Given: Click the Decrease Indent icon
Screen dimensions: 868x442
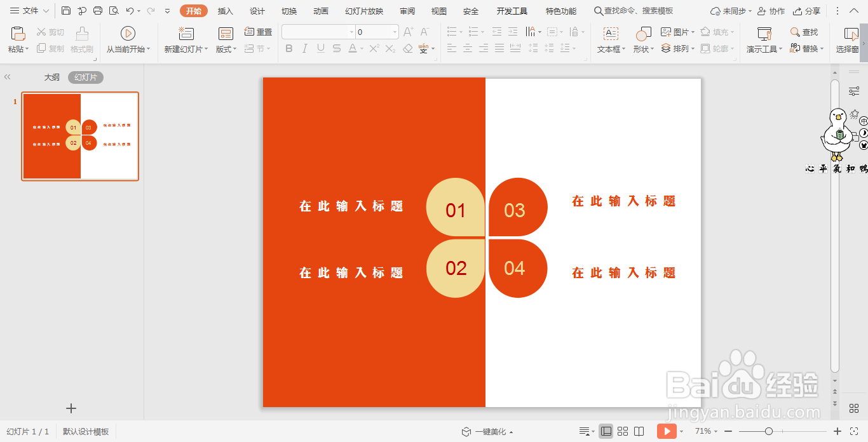Looking at the screenshot, I should coord(497,32).
